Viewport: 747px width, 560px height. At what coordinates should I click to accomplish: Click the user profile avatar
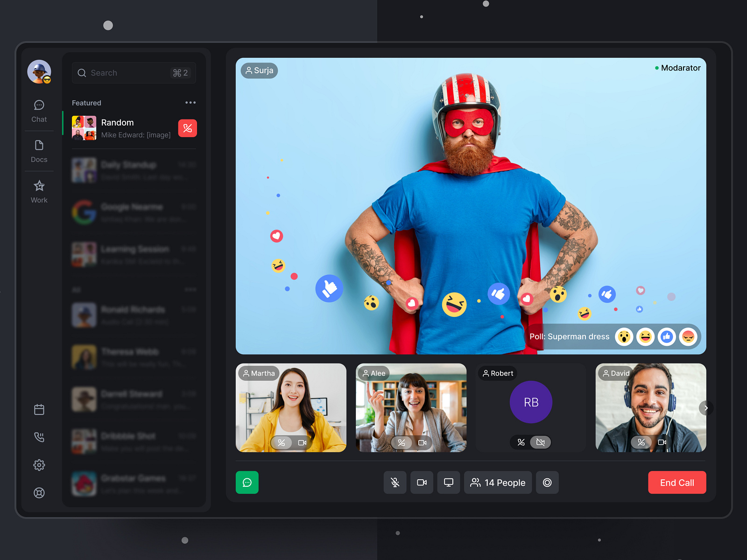click(39, 72)
